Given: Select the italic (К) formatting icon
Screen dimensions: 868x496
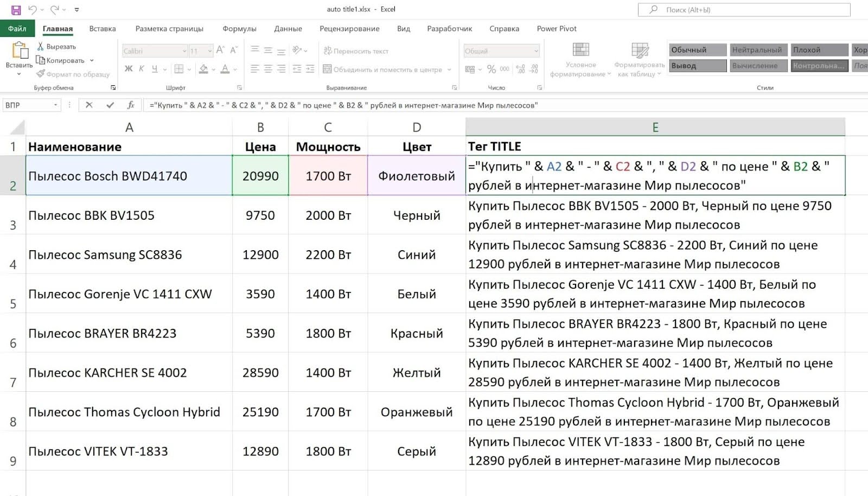Looking at the screenshot, I should pos(142,69).
